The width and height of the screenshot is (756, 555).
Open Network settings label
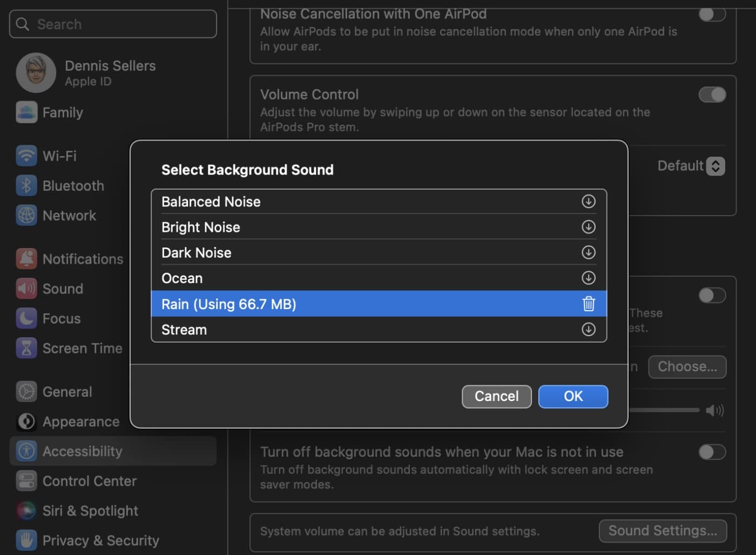(69, 215)
